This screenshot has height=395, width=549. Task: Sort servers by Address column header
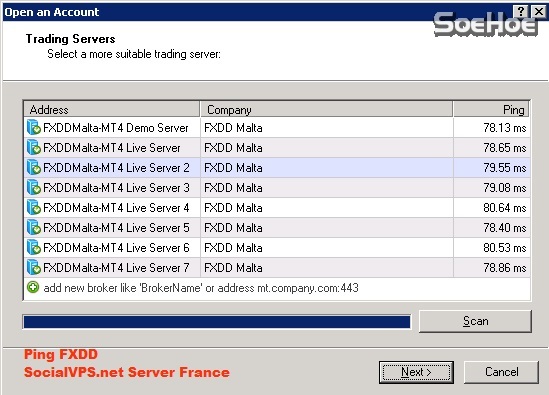pos(112,109)
